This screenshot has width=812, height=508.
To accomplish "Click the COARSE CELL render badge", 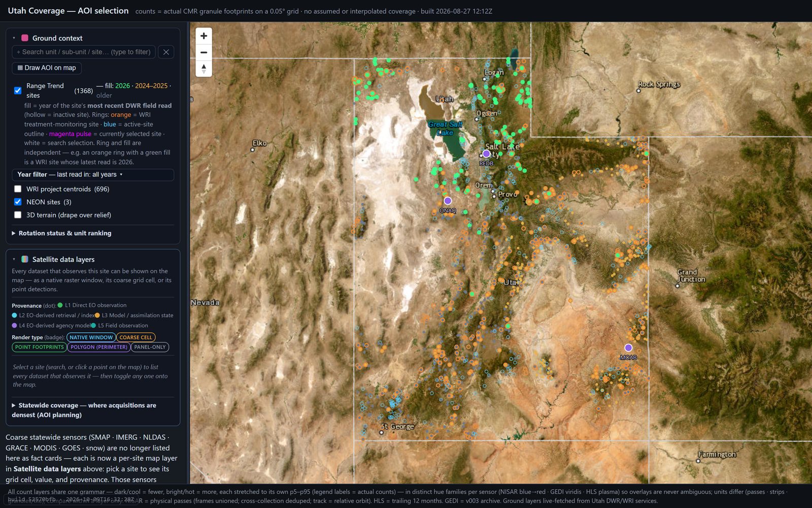I will [x=136, y=337].
